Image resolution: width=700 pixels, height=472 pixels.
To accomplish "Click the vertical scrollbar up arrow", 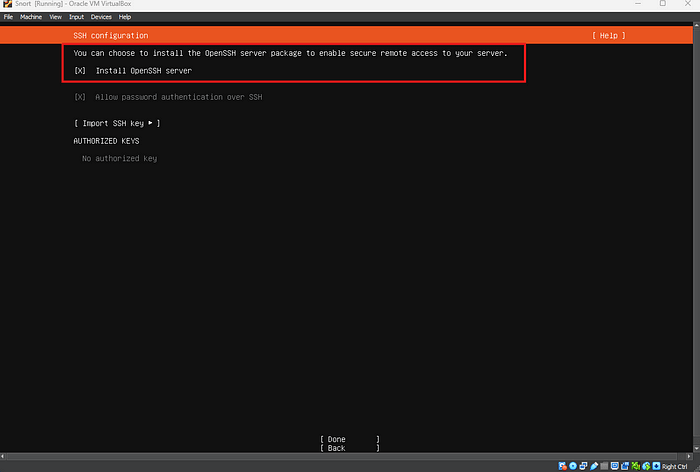I will pos(696,25).
